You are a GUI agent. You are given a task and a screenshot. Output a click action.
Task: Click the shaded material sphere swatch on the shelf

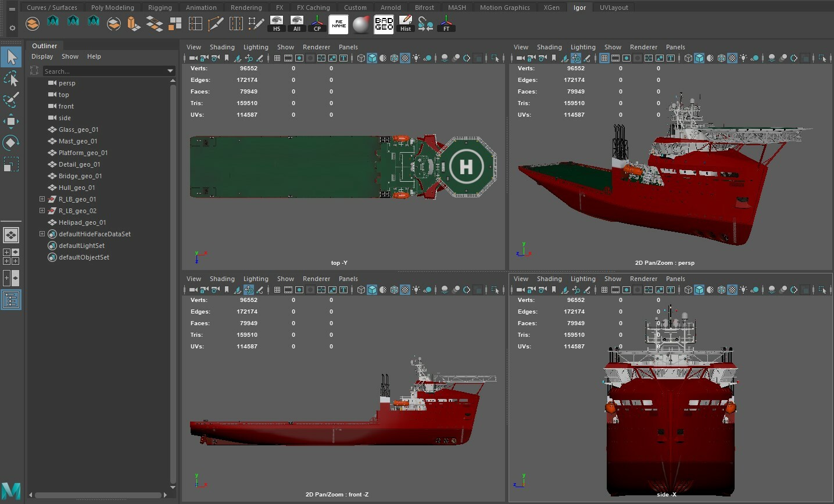[x=361, y=24]
